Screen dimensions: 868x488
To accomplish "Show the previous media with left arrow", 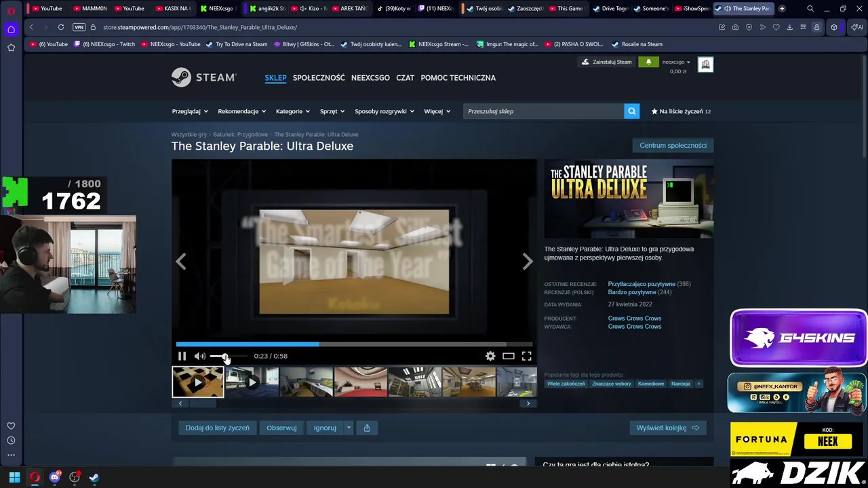I will click(x=181, y=262).
